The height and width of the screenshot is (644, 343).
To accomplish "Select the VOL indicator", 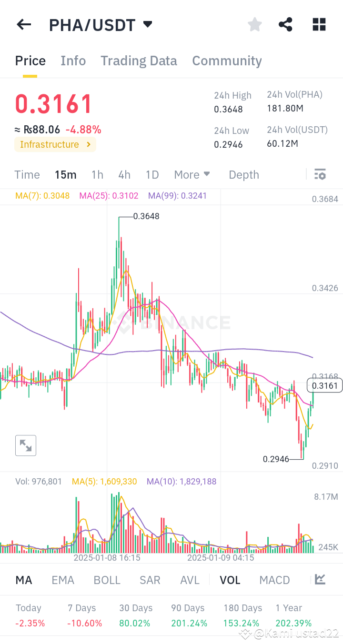I will click(x=230, y=580).
